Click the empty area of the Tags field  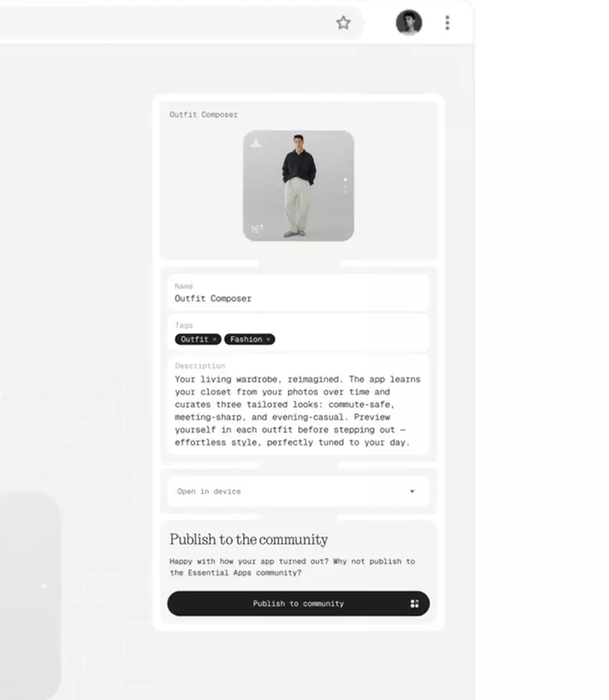tap(353, 340)
